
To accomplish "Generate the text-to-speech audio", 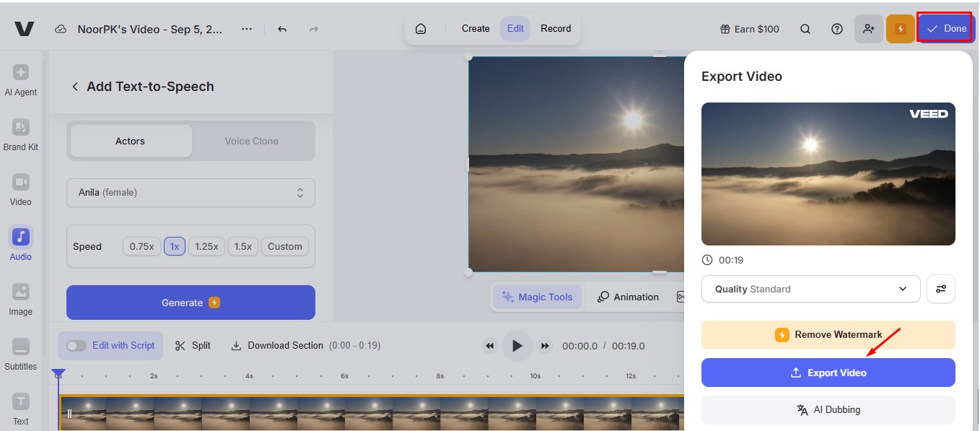I will [191, 302].
